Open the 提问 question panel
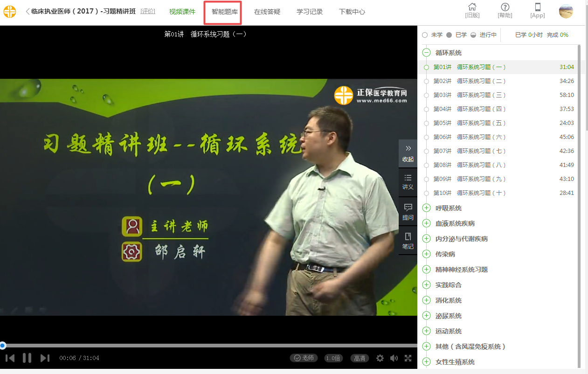Image resolution: width=588 pixels, height=374 pixels. point(408,212)
